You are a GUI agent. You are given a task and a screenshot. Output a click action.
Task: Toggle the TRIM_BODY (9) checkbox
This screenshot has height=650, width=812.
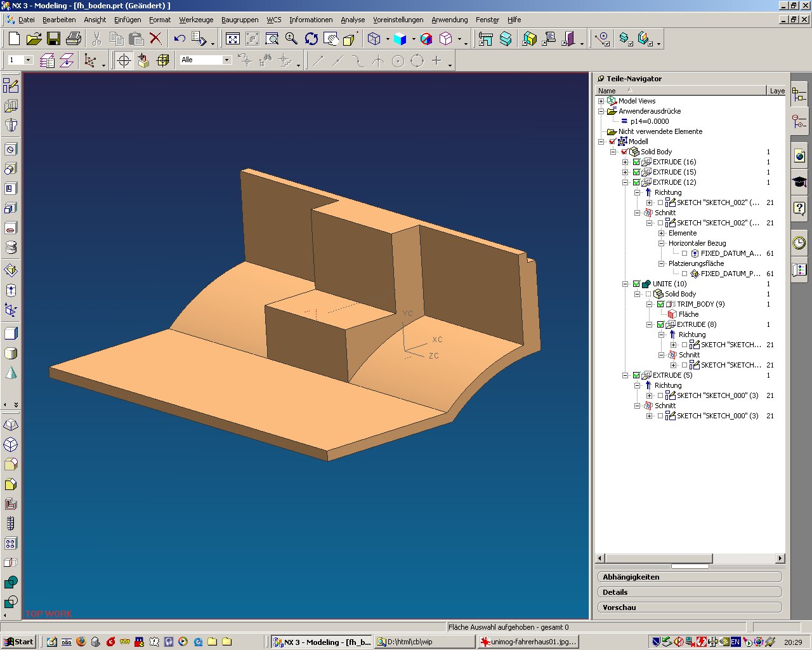(x=660, y=304)
